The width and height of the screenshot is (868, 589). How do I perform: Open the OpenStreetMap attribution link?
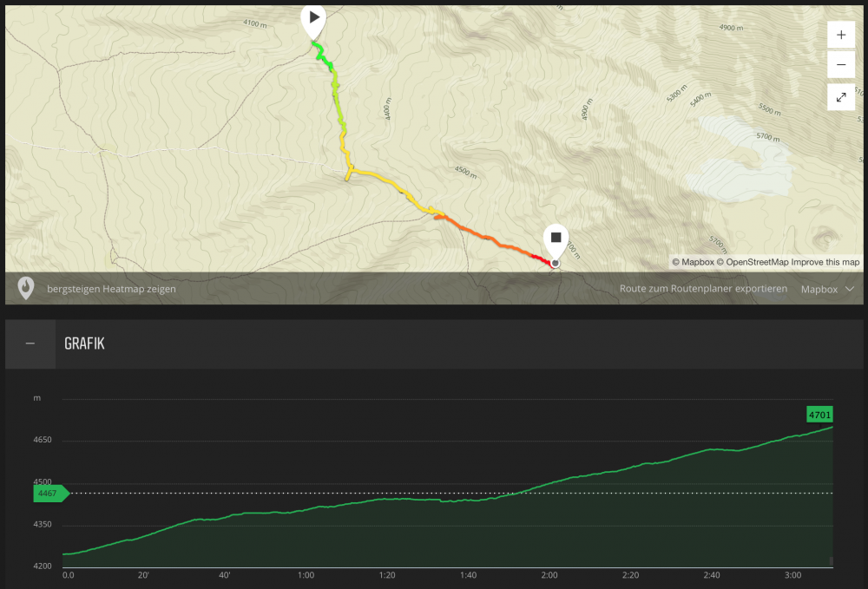(753, 262)
